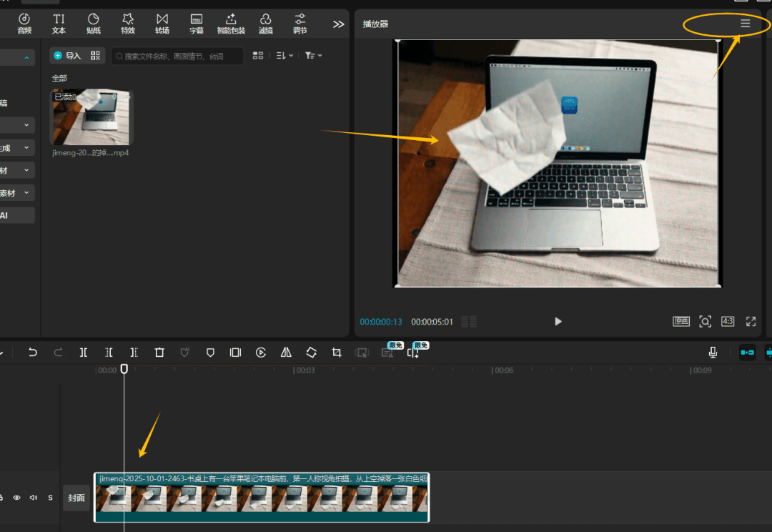Viewport: 772px width, 532px height.
Task: Open the sort order dropdown
Action: (284, 56)
